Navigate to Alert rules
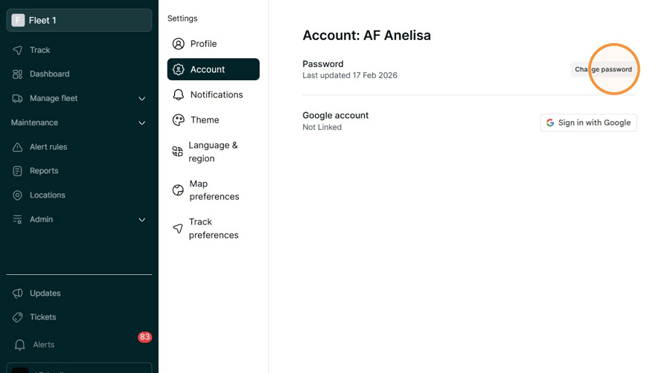 [48, 147]
